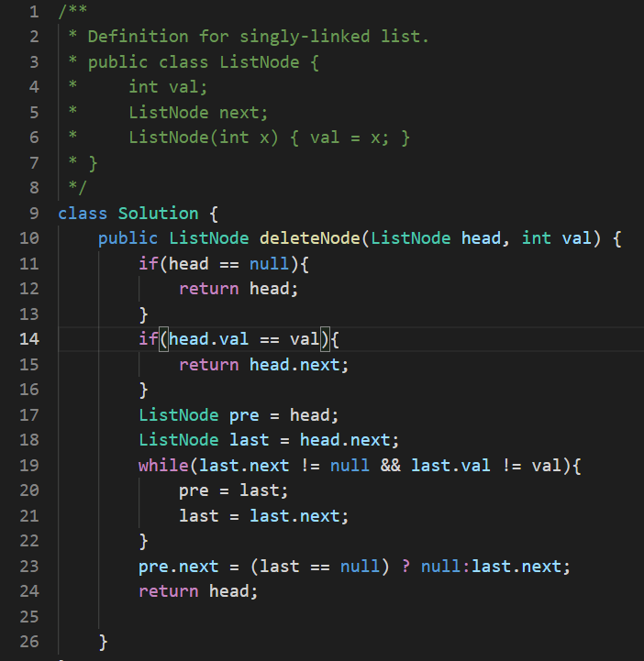This screenshot has height=661, width=644.
Task: Click 'null:last.next' at the end of line 23
Action: [491, 567]
